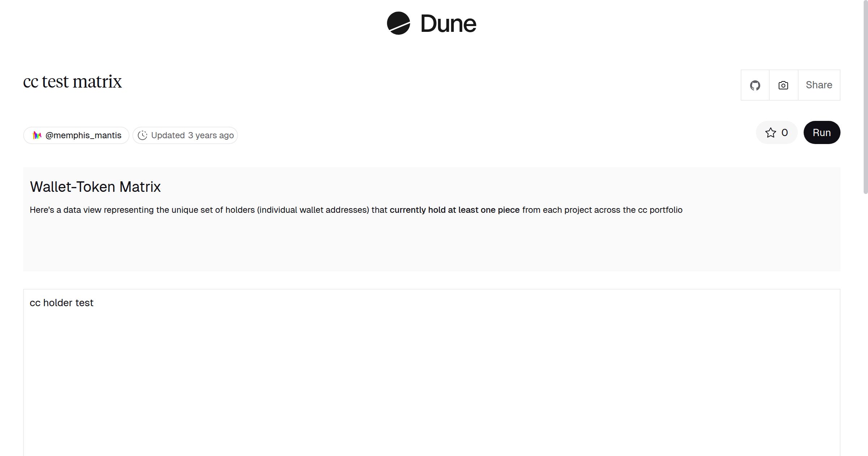Open the @memphis_mantis profile link

click(x=83, y=135)
